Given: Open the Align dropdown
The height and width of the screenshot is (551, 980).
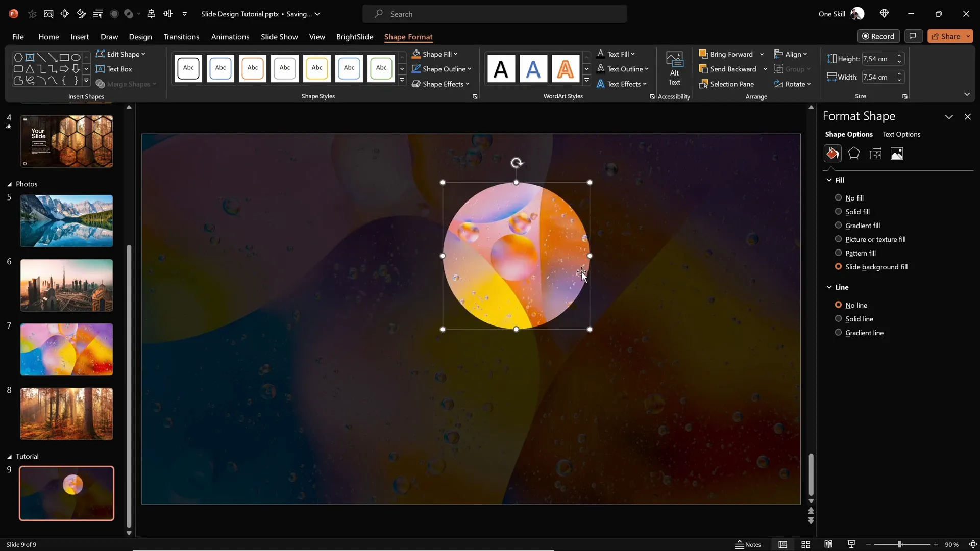Looking at the screenshot, I should pos(791,54).
